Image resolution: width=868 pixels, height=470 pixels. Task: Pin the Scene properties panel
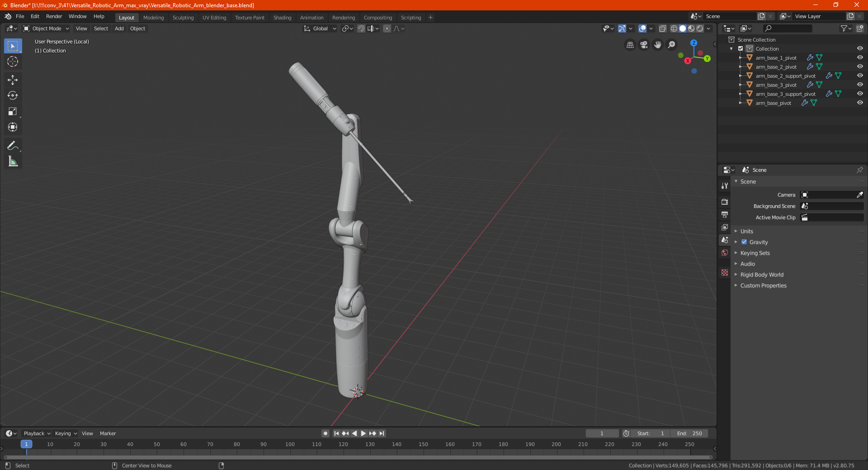tap(859, 170)
